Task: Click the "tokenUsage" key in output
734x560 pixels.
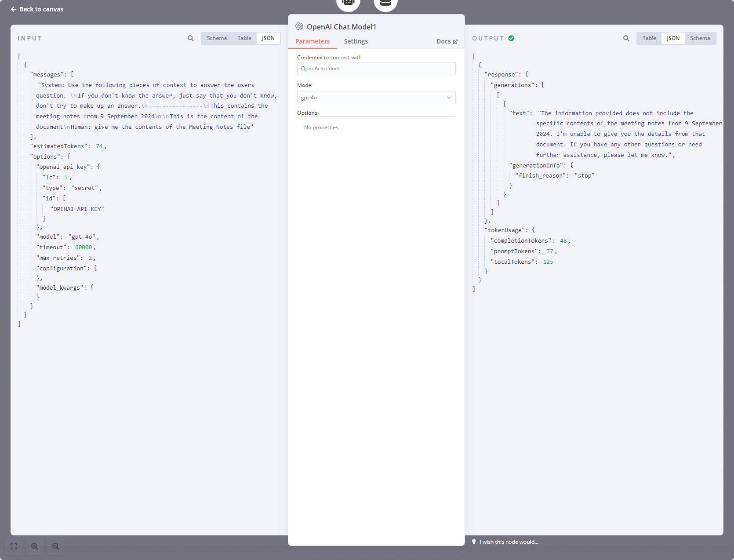Action: tap(505, 230)
